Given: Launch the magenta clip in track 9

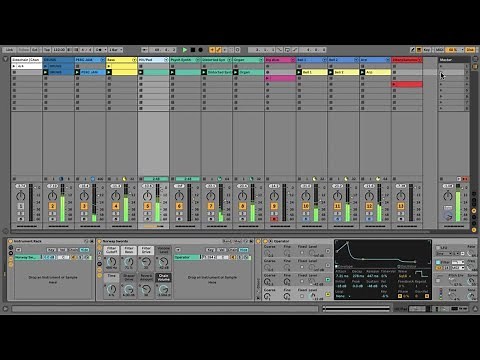Looking at the screenshot, I should (267, 78).
